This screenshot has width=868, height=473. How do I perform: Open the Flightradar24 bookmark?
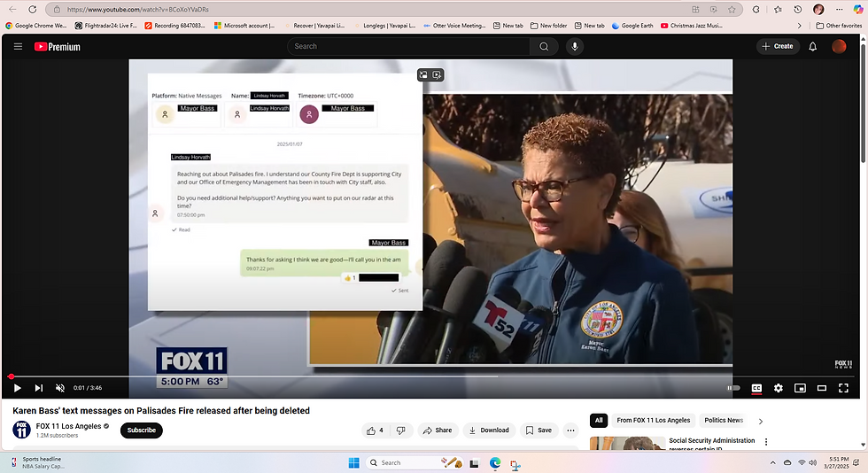click(105, 26)
